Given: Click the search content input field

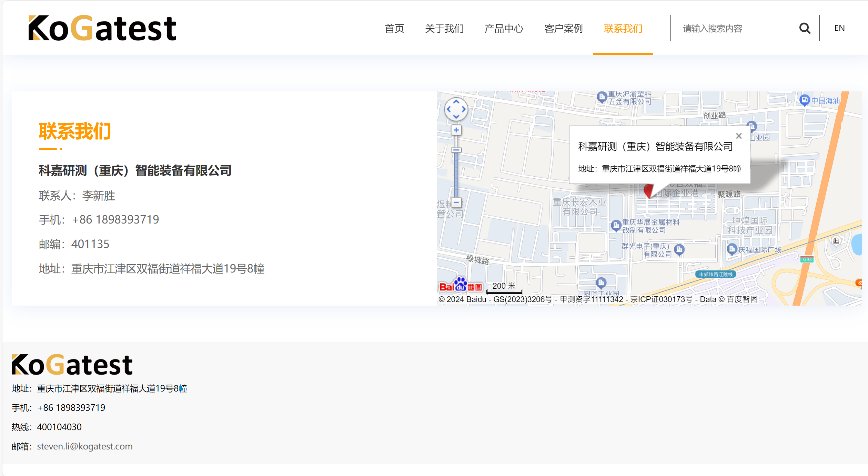Looking at the screenshot, I should [733, 28].
